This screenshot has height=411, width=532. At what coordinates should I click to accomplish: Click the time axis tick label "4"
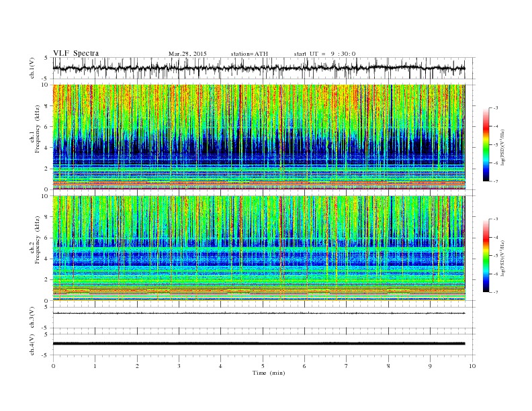(x=220, y=366)
